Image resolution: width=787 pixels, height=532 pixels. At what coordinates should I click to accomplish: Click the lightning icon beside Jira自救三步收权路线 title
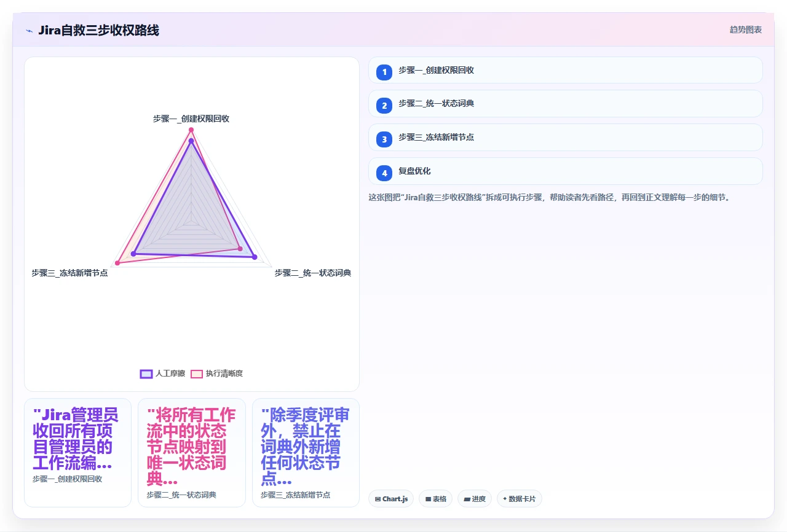coord(30,30)
